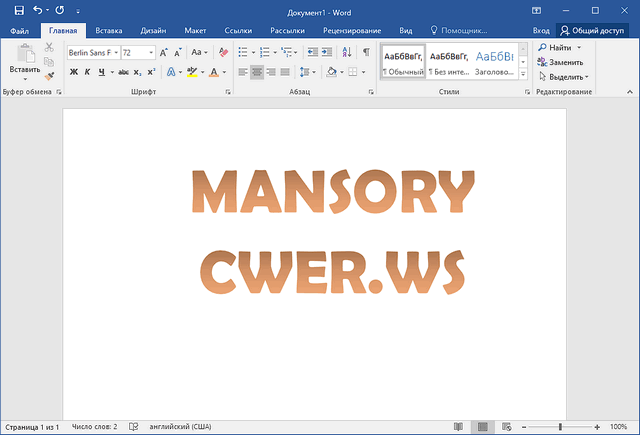Open the Дизайн ribbon tab
This screenshot has width=640, height=435.
(153, 31)
